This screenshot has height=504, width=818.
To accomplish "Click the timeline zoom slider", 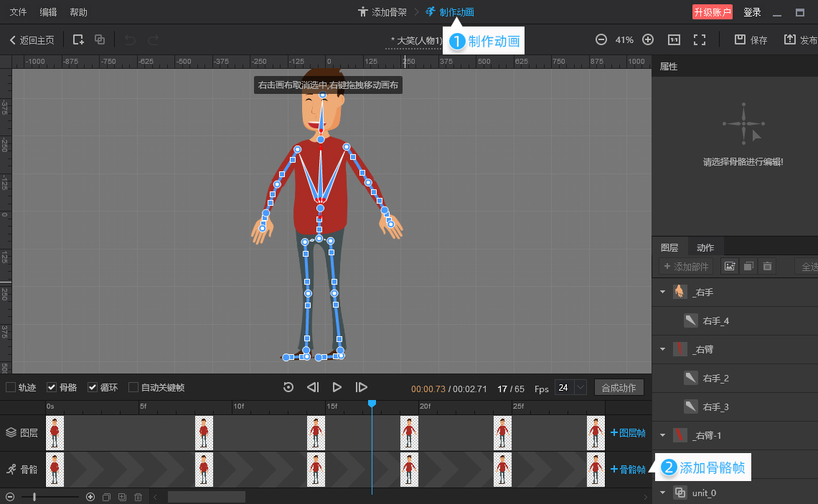I will 34,497.
